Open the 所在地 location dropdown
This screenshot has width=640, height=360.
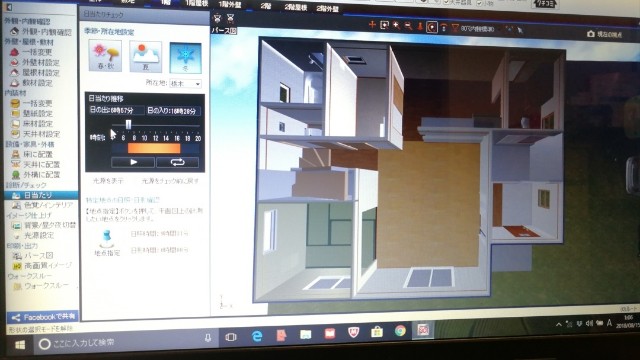pyautogui.click(x=185, y=83)
